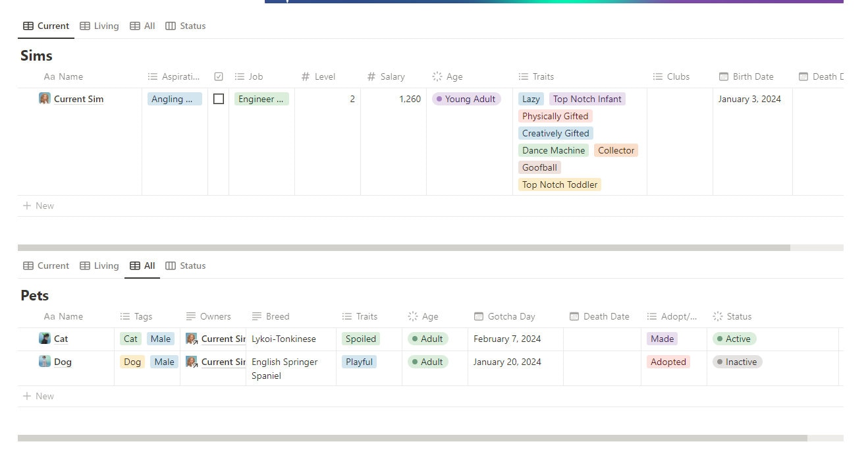Click the table icon beside the All tab

[x=136, y=265]
